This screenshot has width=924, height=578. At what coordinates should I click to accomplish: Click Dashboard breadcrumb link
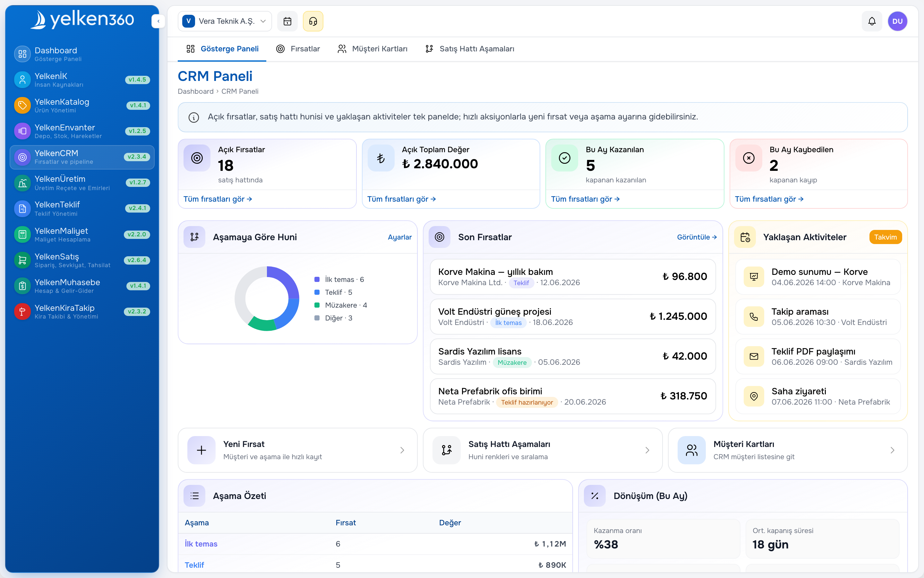(195, 92)
